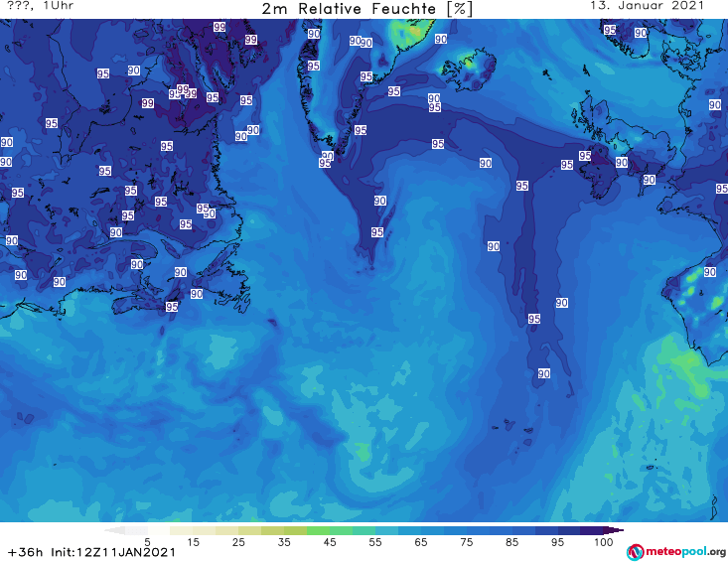
Task: Click the meteopool logo icon
Action: 636,552
